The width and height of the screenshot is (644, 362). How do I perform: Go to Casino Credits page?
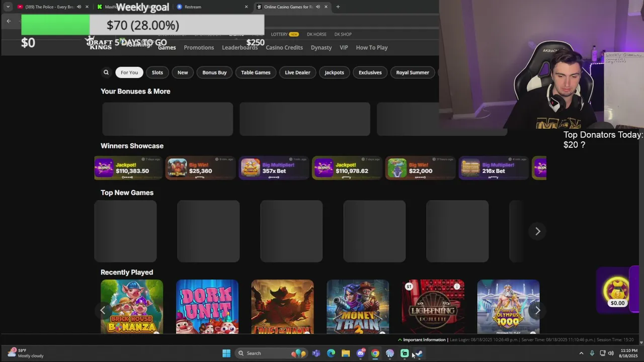(284, 47)
